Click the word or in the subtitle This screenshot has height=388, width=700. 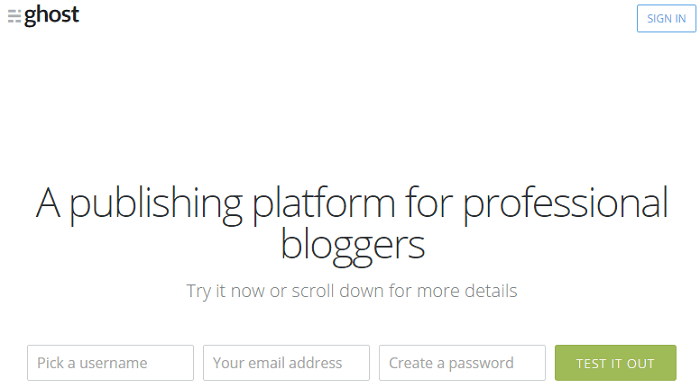coord(278,292)
